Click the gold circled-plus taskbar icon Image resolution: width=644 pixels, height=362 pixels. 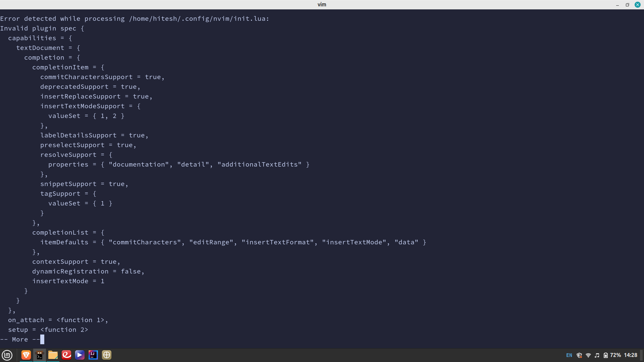(x=106, y=355)
